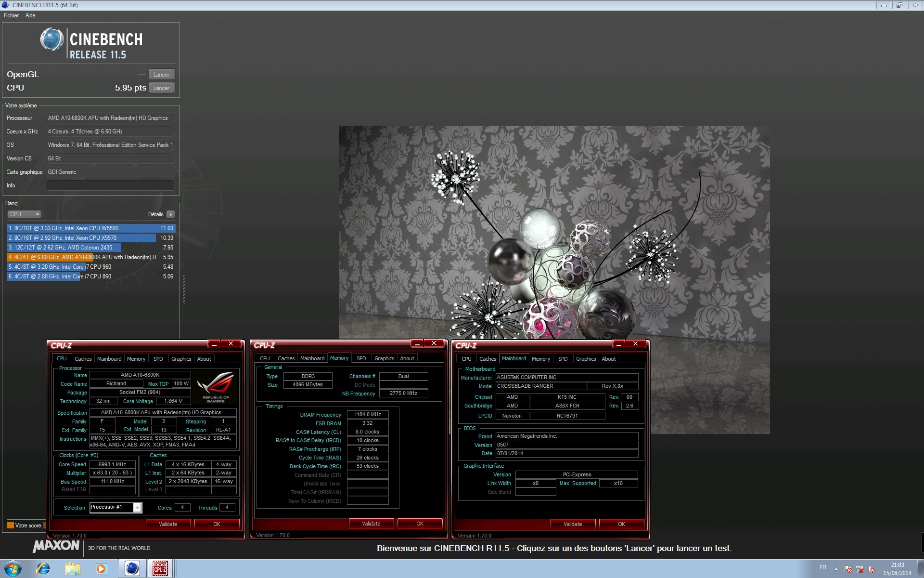The height and width of the screenshot is (578, 924).
Task: Click the CROSSBLADE RANGER model field
Action: tap(541, 386)
